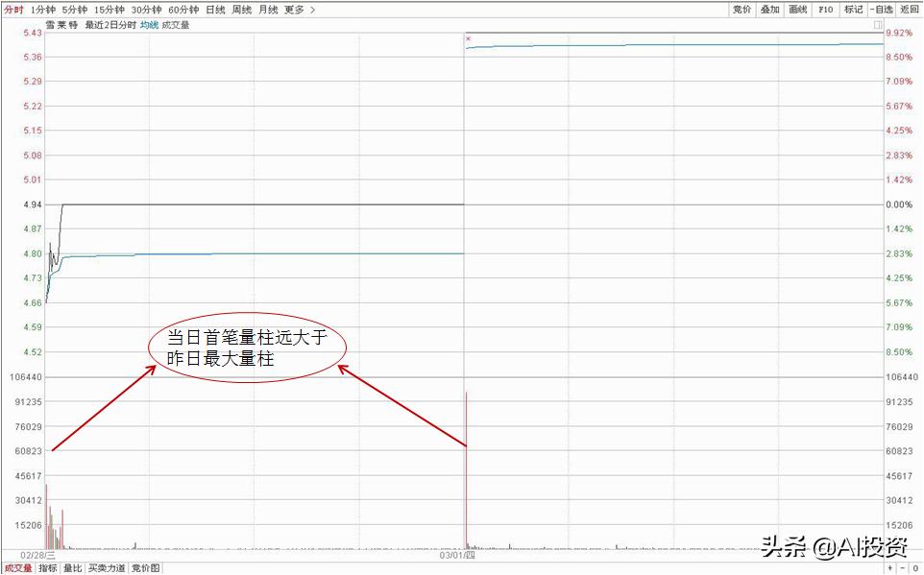Open the F10 company info

point(825,10)
